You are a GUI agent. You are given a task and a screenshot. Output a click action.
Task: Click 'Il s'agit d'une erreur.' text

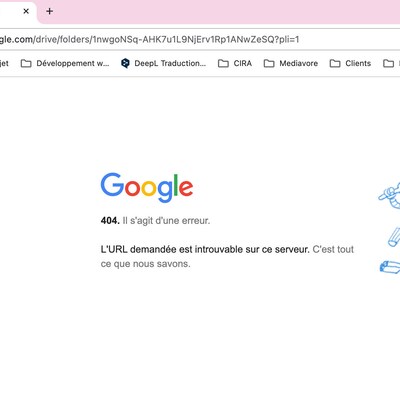pyautogui.click(x=166, y=221)
